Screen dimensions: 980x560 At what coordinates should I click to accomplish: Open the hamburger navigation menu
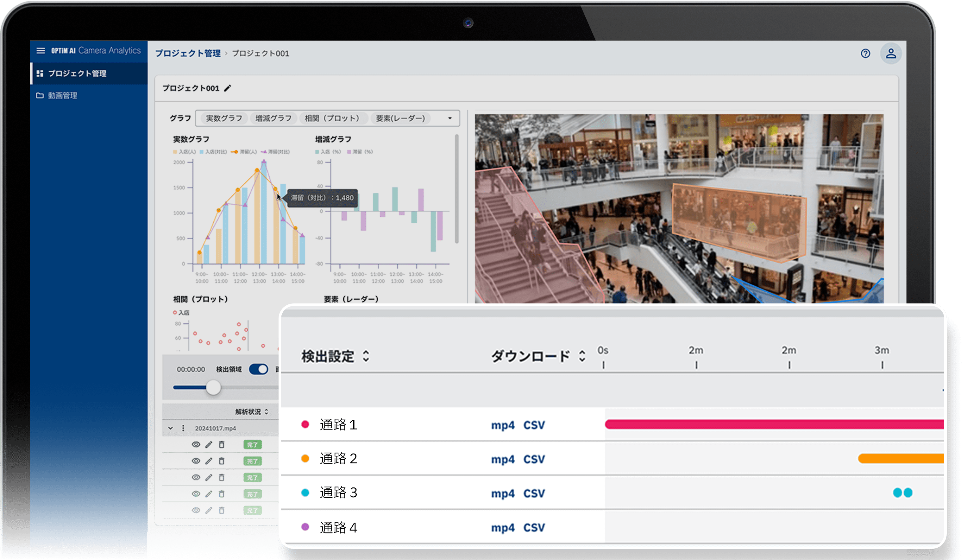tap(41, 50)
